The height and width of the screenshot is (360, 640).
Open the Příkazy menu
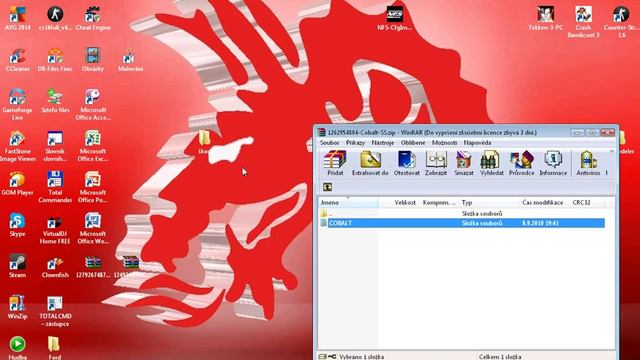coord(355,142)
